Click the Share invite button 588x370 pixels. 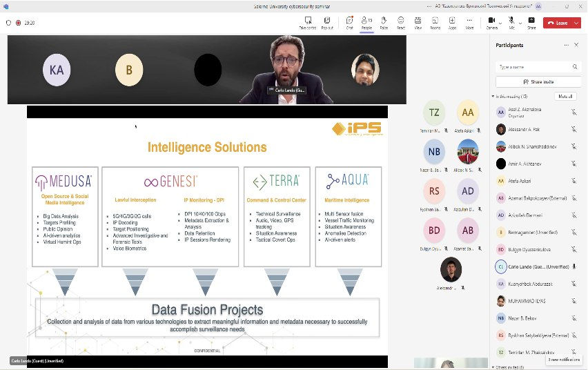coord(538,81)
